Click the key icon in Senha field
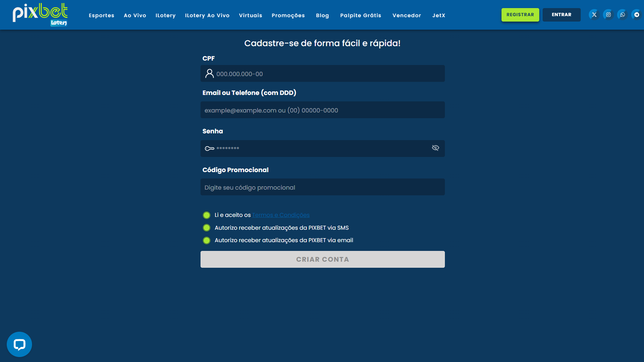This screenshot has width=644, height=362. [x=210, y=148]
